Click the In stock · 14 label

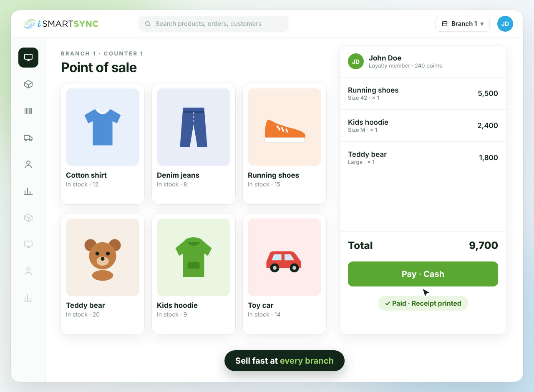click(264, 314)
